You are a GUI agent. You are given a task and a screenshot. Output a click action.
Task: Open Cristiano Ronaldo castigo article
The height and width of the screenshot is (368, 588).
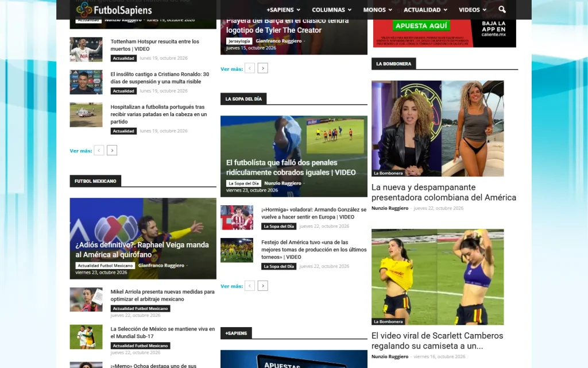tap(160, 78)
